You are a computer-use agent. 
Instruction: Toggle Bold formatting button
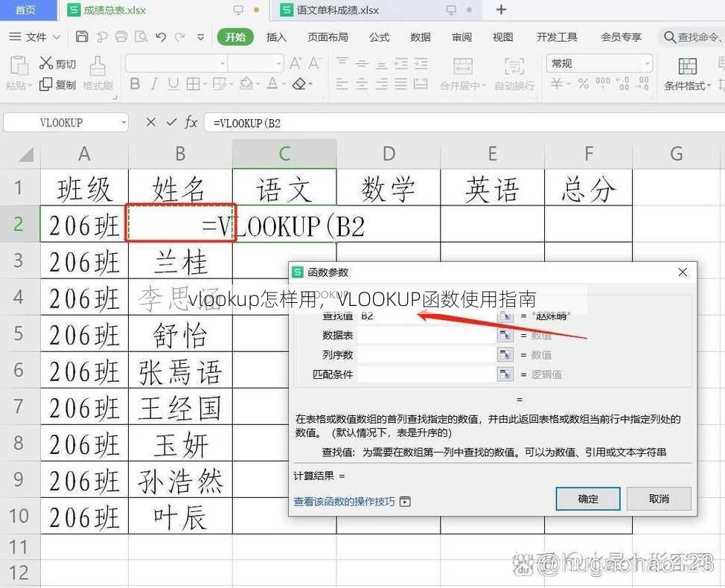pyautogui.click(x=135, y=83)
